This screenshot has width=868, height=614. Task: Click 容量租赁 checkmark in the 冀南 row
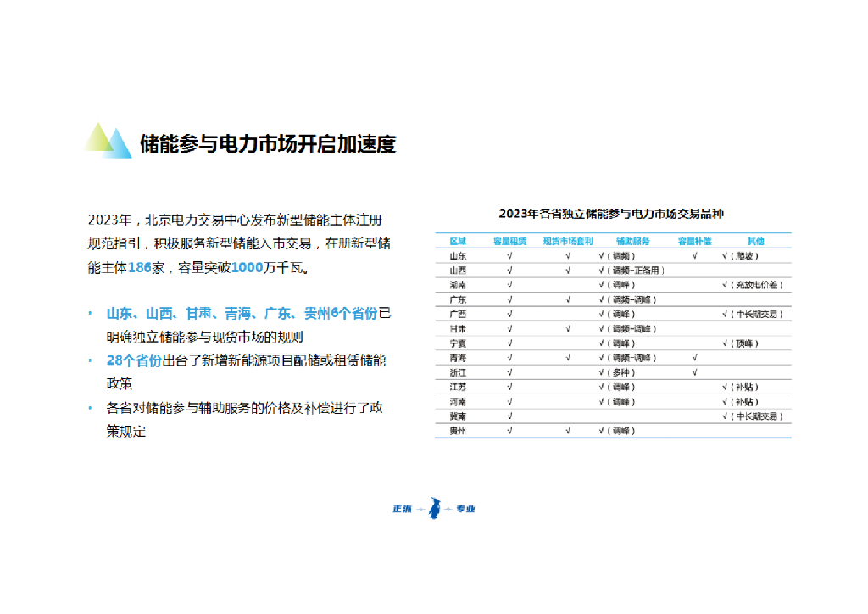tap(509, 416)
